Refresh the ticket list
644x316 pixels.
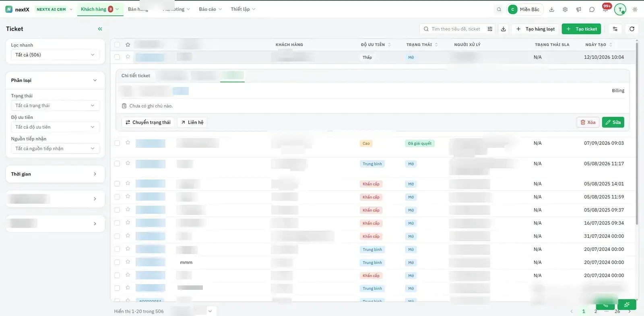tap(632, 29)
